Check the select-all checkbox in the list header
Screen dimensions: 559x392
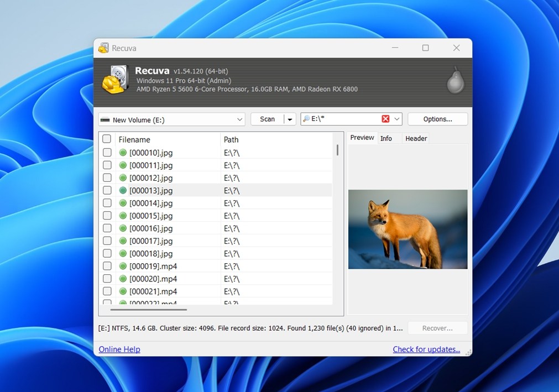(x=107, y=139)
